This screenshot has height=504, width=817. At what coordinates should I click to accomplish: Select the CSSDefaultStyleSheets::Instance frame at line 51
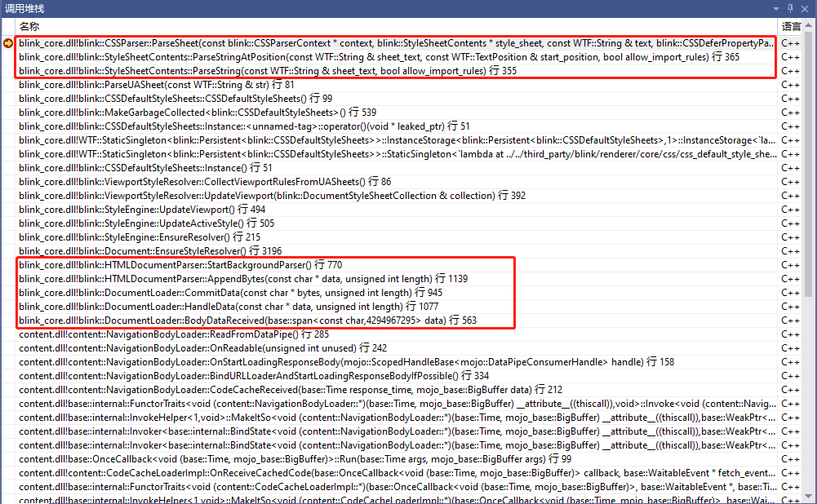click(163, 167)
